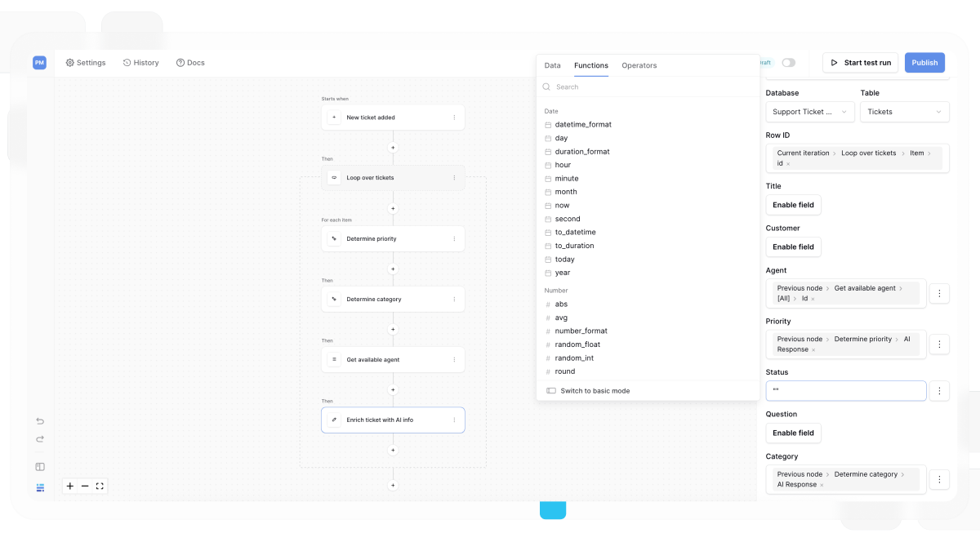Enable field under Title
Screen dimensions: 980x551
pyautogui.click(x=794, y=205)
